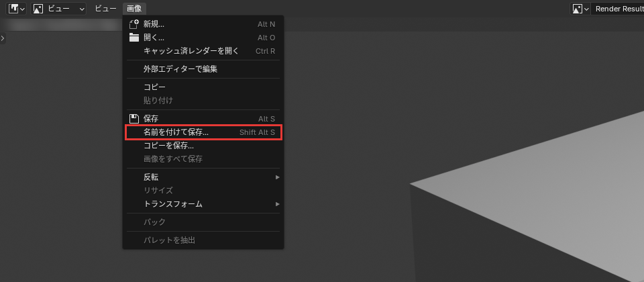Open the editor type dropdown icon
Viewport: 644px width, 282px height.
click(17, 9)
